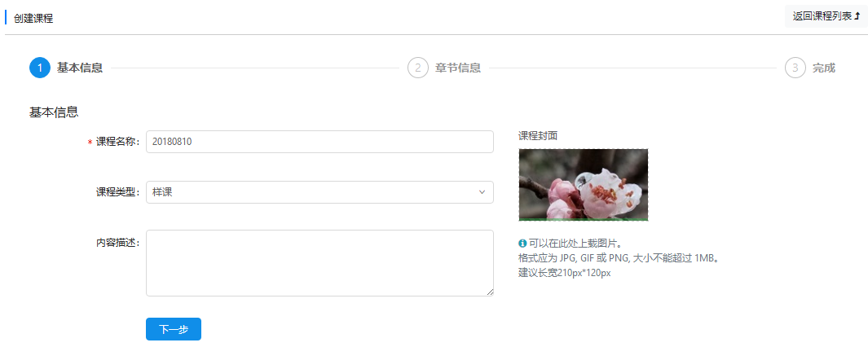Focus the 课程名称 input field
This screenshot has width=868, height=347.
click(319, 142)
